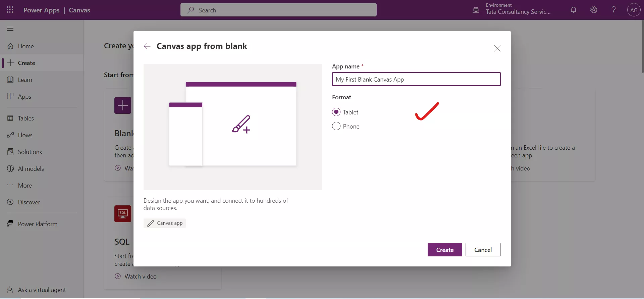The image size is (644, 299).
Task: Click the More ellipsis icon
Action: tap(10, 185)
